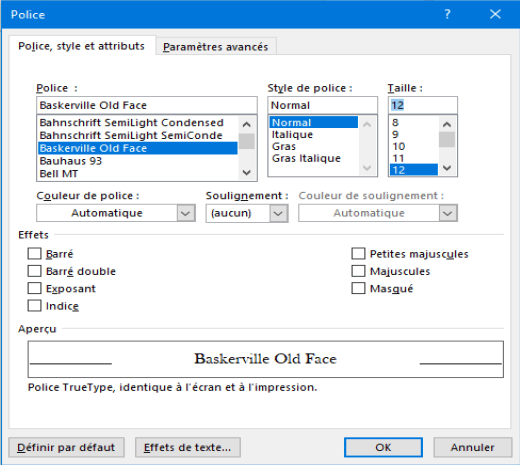Select Police, style et attributs tab
Screen dimensions: 520x465
click(x=82, y=46)
